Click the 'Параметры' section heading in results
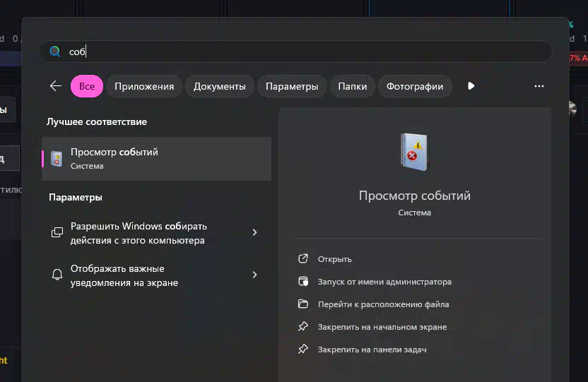Viewport: 588px width, 382px height. click(76, 198)
